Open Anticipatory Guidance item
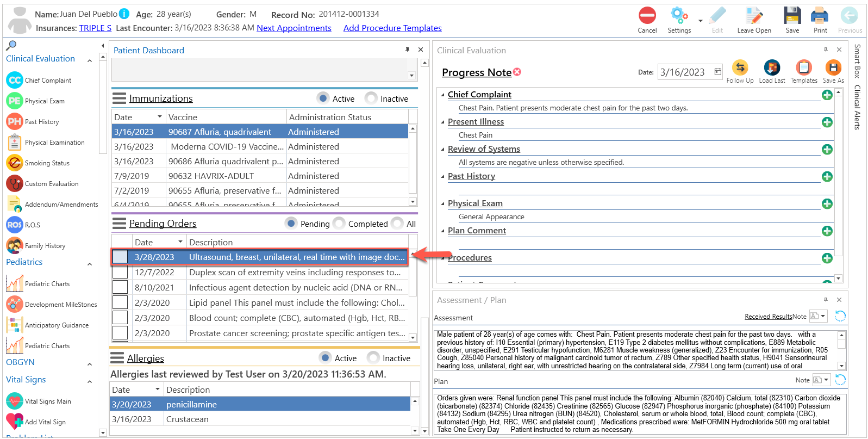 click(x=47, y=325)
